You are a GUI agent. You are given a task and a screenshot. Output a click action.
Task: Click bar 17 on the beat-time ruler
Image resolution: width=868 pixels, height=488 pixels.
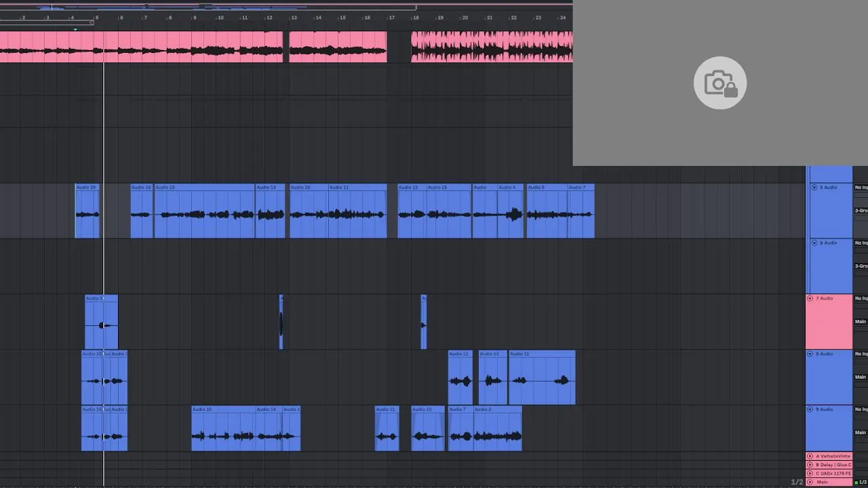pos(391,18)
